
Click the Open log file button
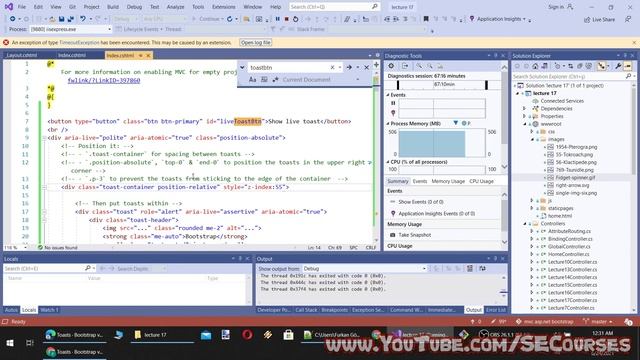[x=256, y=42]
